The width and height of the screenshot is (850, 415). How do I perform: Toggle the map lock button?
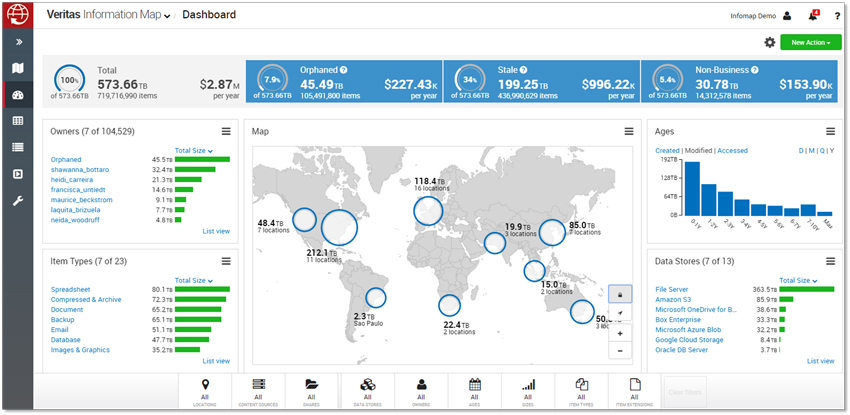pos(620,295)
